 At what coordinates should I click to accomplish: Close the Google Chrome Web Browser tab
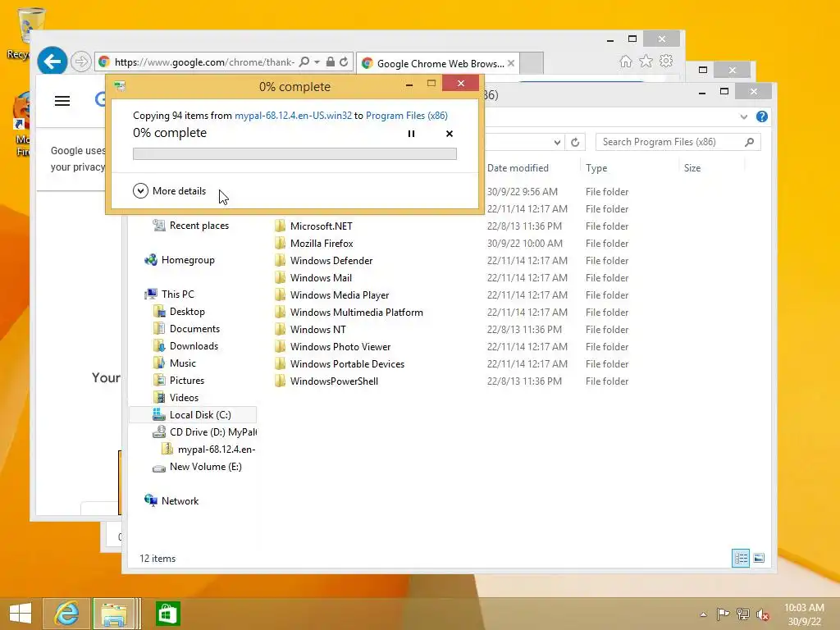click(x=511, y=63)
